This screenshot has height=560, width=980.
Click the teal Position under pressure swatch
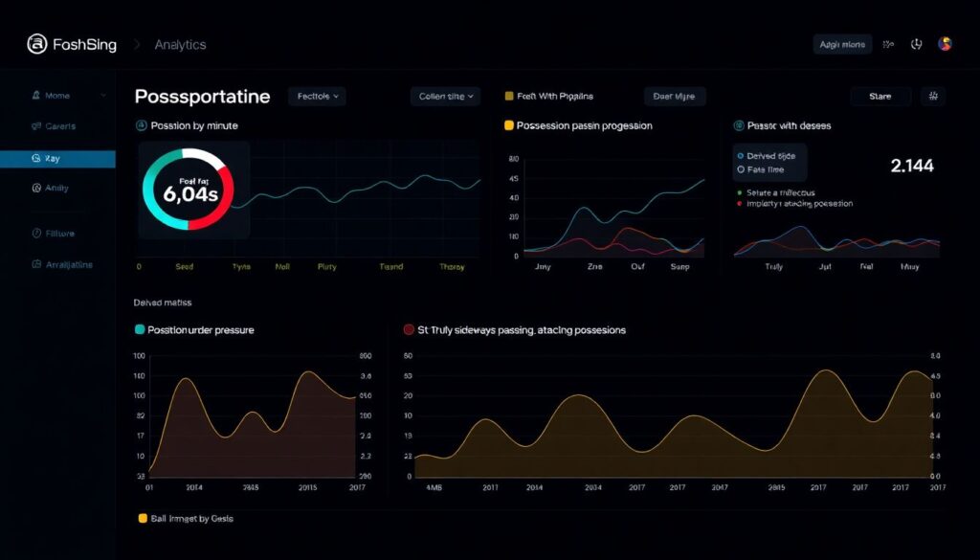[x=140, y=329]
